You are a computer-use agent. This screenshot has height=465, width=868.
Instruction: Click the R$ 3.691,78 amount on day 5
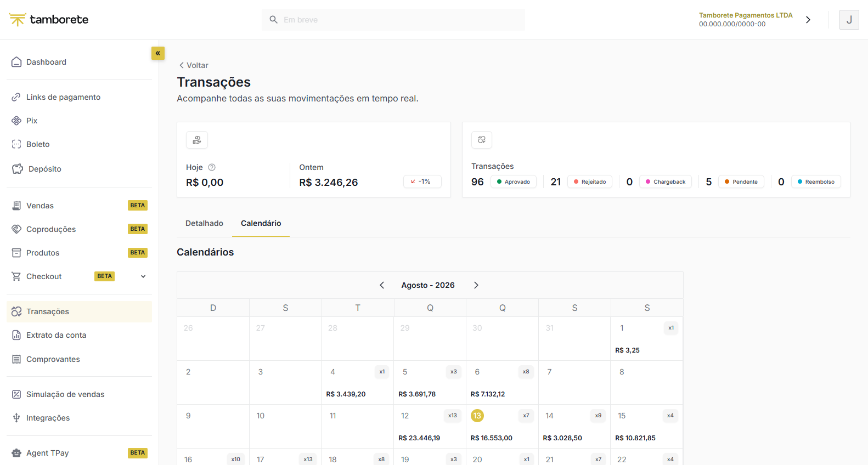click(417, 394)
